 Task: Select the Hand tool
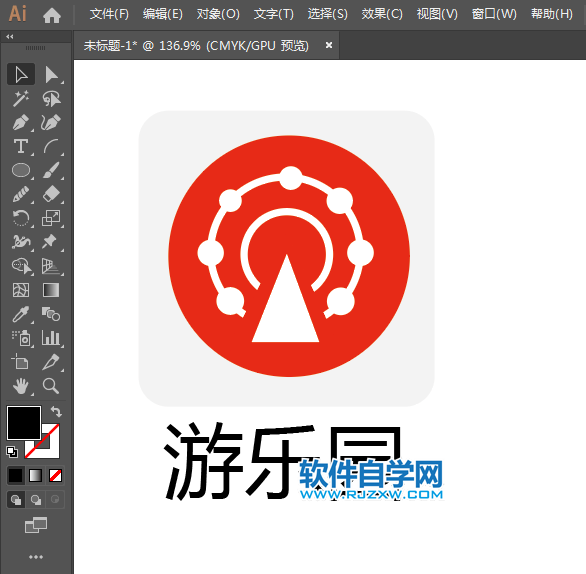[x=21, y=386]
